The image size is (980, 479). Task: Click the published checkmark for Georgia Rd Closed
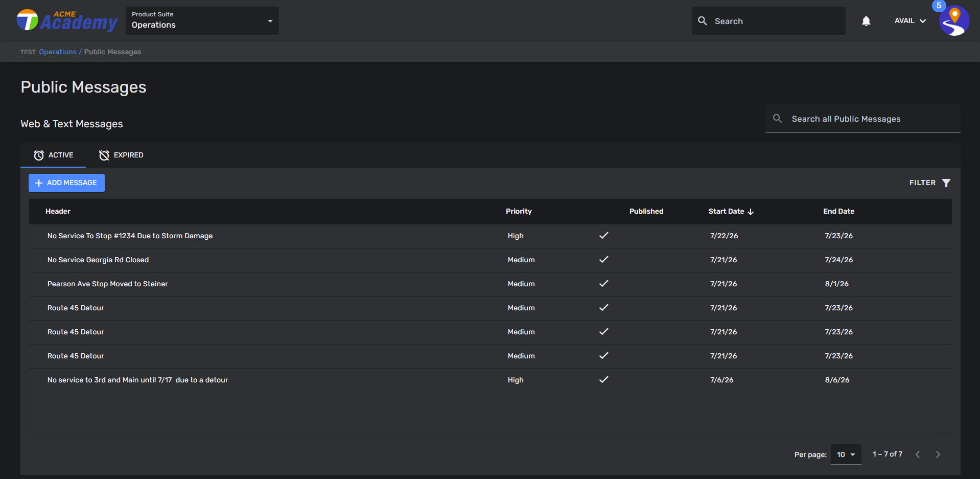[x=603, y=260]
